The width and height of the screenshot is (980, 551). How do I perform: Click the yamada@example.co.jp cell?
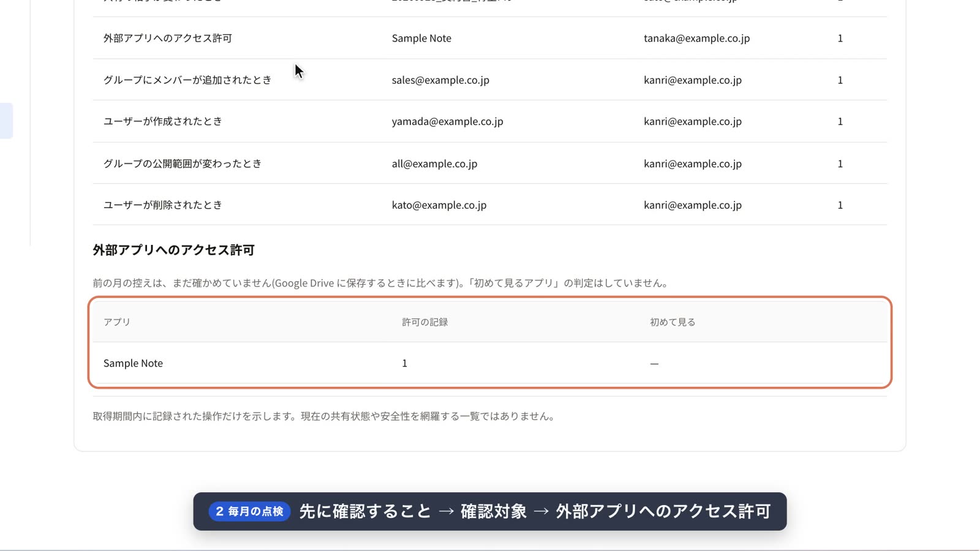pos(447,121)
